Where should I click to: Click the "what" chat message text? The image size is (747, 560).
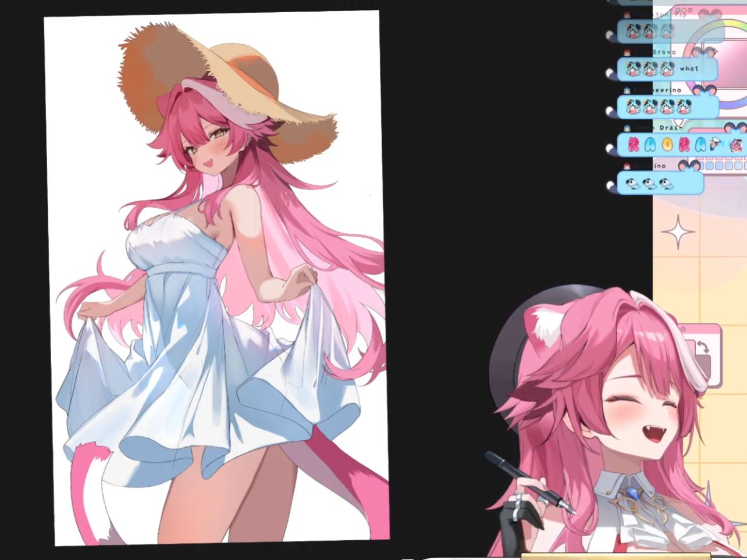[x=688, y=69]
